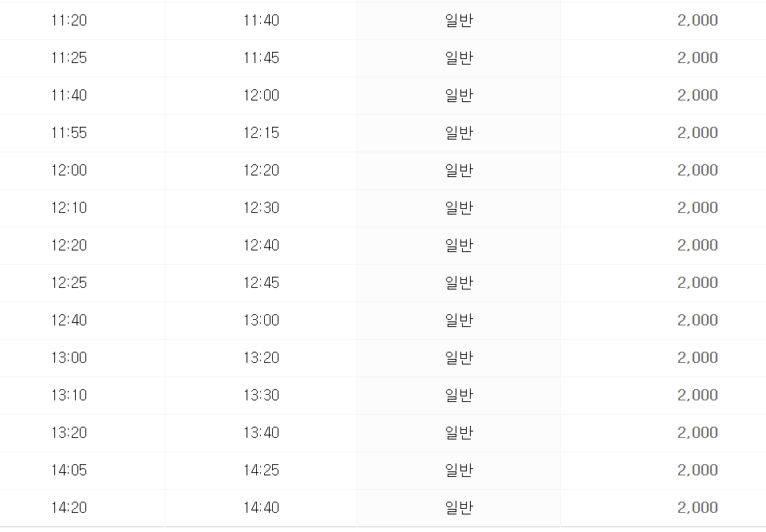The height and width of the screenshot is (532, 766).
Task: Select the 13:00 arrival time cell
Action: coord(262,320)
